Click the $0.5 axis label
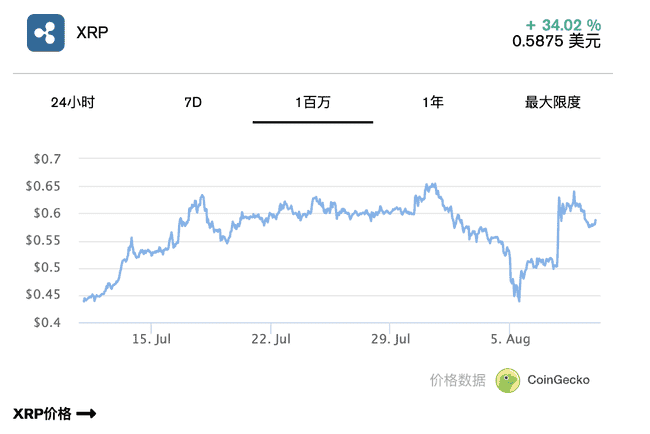The image size is (650, 434). click(47, 267)
